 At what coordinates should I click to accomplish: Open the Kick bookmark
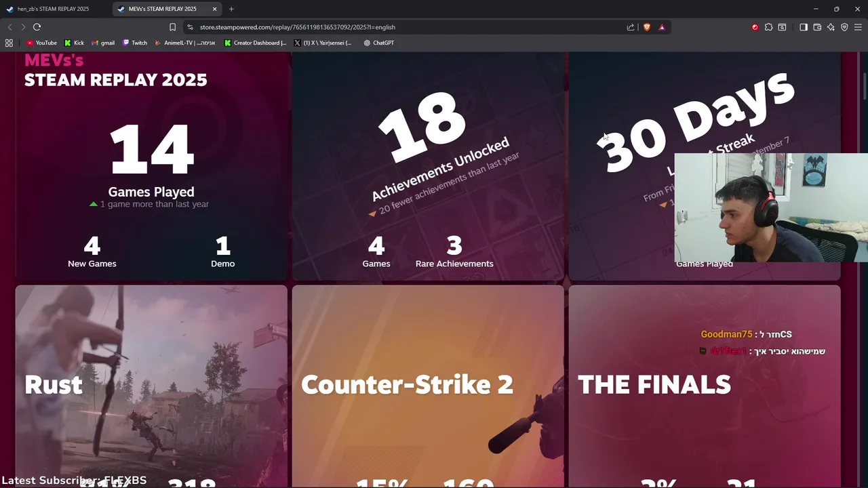click(x=74, y=43)
